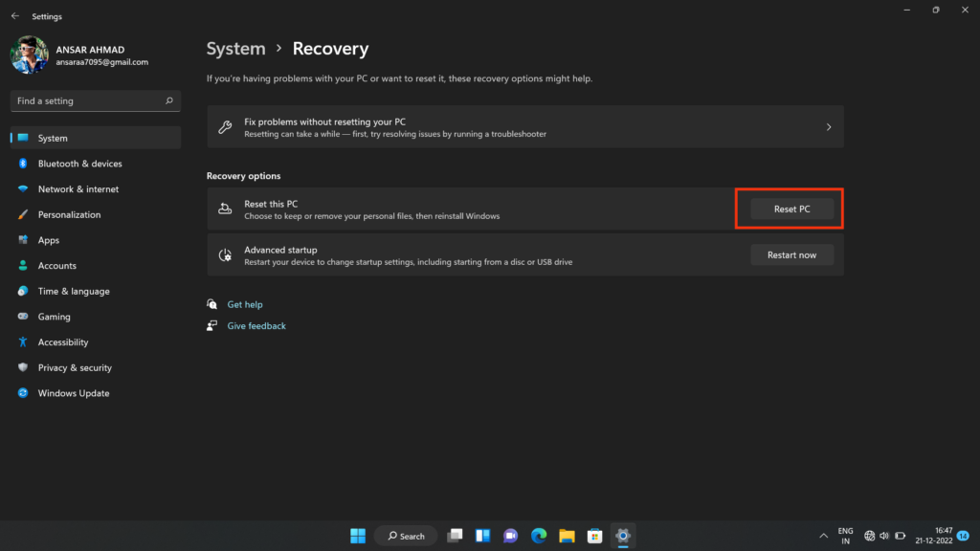980x551 pixels.
Task: Click the Reset PC button
Action: pyautogui.click(x=791, y=209)
